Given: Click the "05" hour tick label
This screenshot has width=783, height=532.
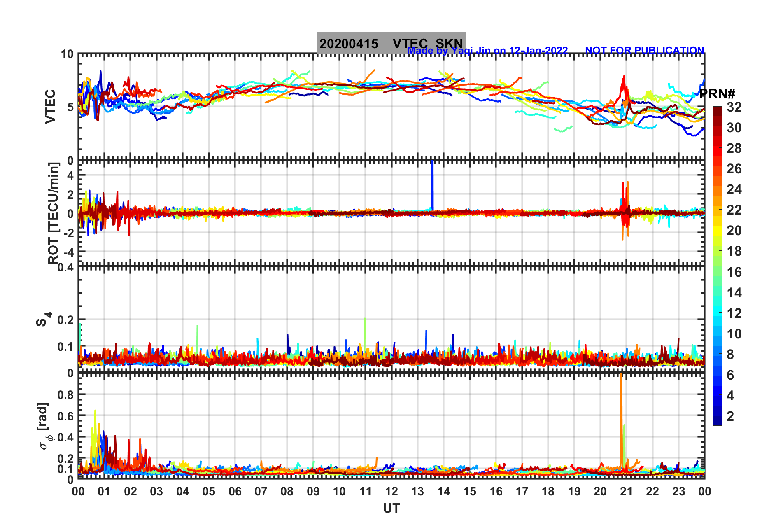Looking at the screenshot, I should (x=209, y=491).
